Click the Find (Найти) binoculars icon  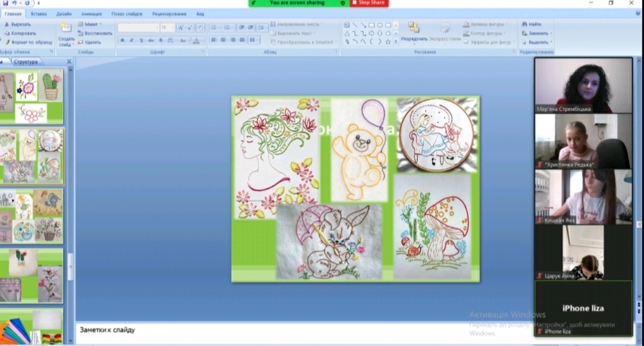click(524, 24)
